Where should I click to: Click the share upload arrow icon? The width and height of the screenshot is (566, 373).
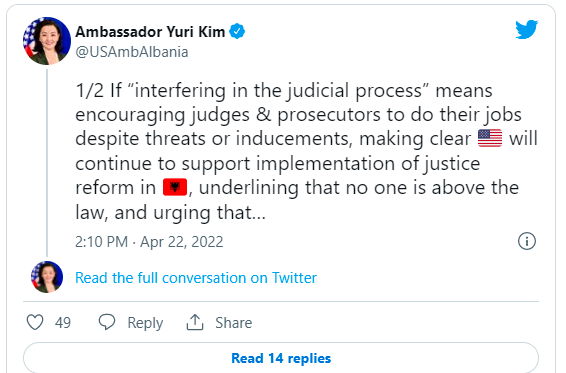(195, 322)
